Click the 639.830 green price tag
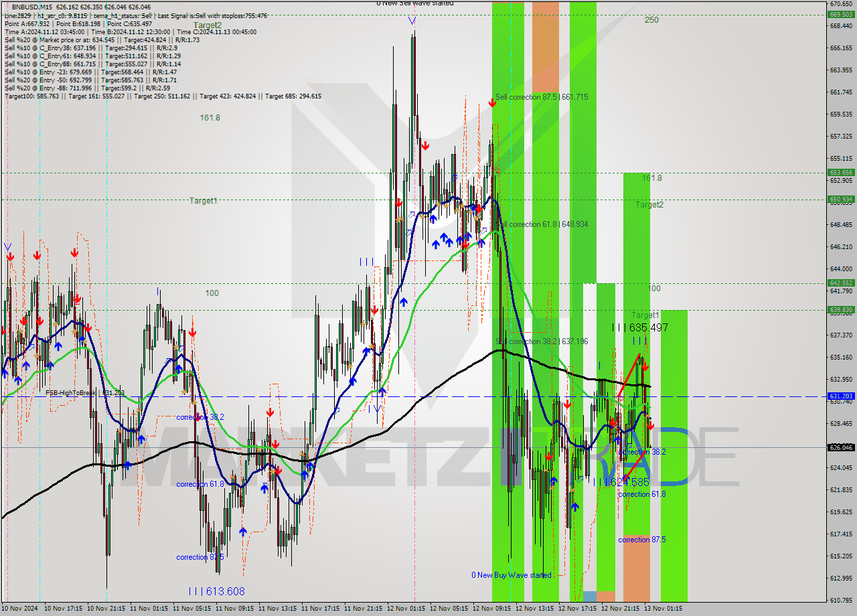This screenshot has height=616, width=857. (840, 310)
